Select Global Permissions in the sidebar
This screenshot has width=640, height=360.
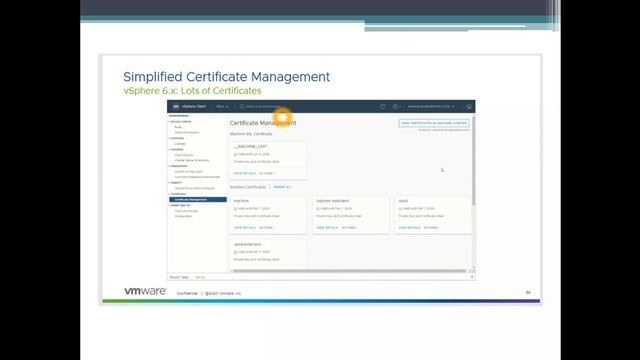[x=187, y=132]
